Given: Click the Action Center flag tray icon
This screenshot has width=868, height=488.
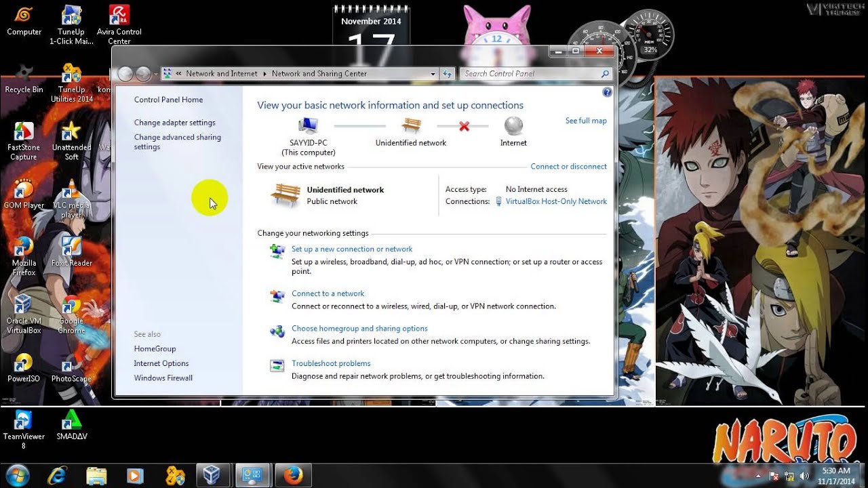Looking at the screenshot, I should 774,476.
